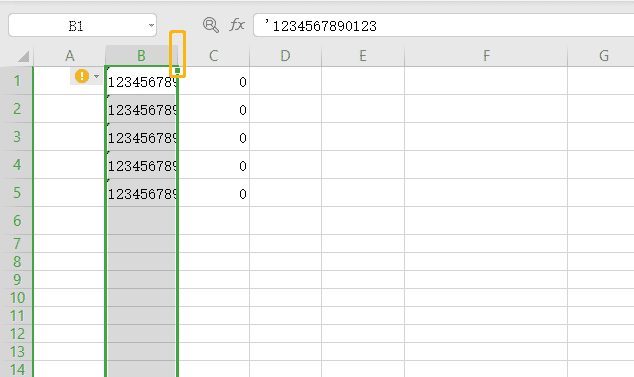Click cell C2 showing 0

coord(214,109)
